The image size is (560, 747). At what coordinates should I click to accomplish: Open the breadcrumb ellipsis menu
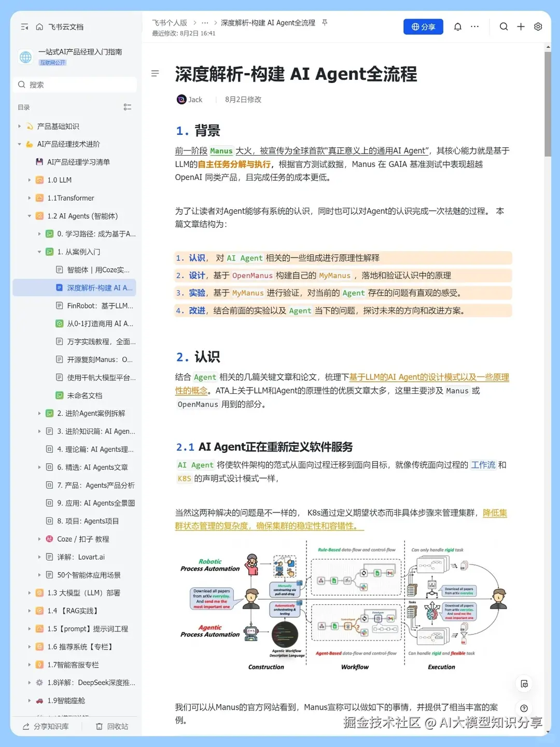tap(205, 23)
